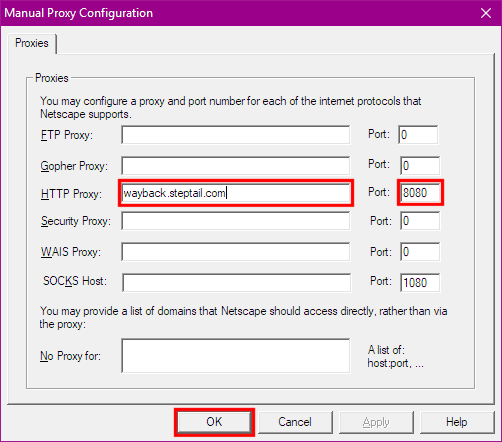The width and height of the screenshot is (502, 442).
Task: Click the HTTP port field showing 8080
Action: click(420, 193)
